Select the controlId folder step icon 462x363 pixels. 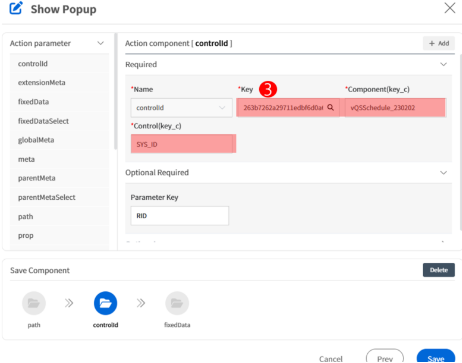pos(105,303)
